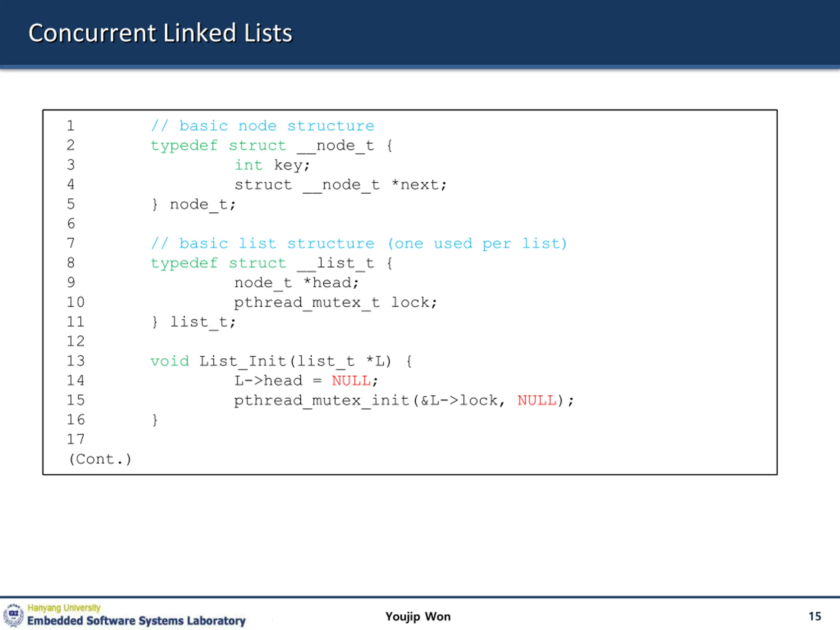Click the red NULL in L->head assignment

click(351, 381)
